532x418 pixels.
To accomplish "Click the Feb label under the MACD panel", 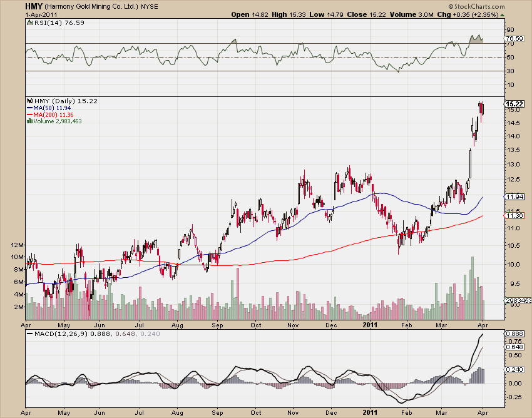I will 406,413.
